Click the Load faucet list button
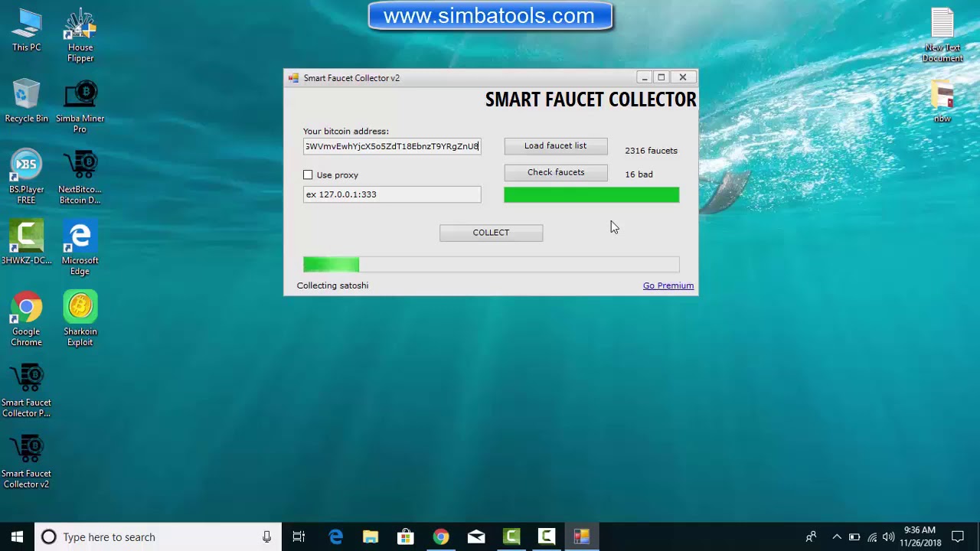Viewport: 980px width, 551px height. coord(556,146)
